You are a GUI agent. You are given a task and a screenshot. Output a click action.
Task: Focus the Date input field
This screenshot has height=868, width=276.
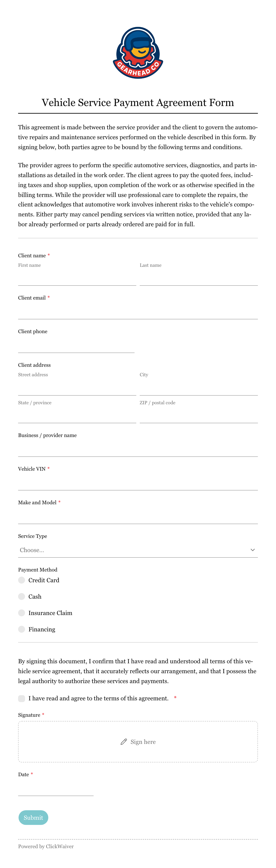point(56,788)
